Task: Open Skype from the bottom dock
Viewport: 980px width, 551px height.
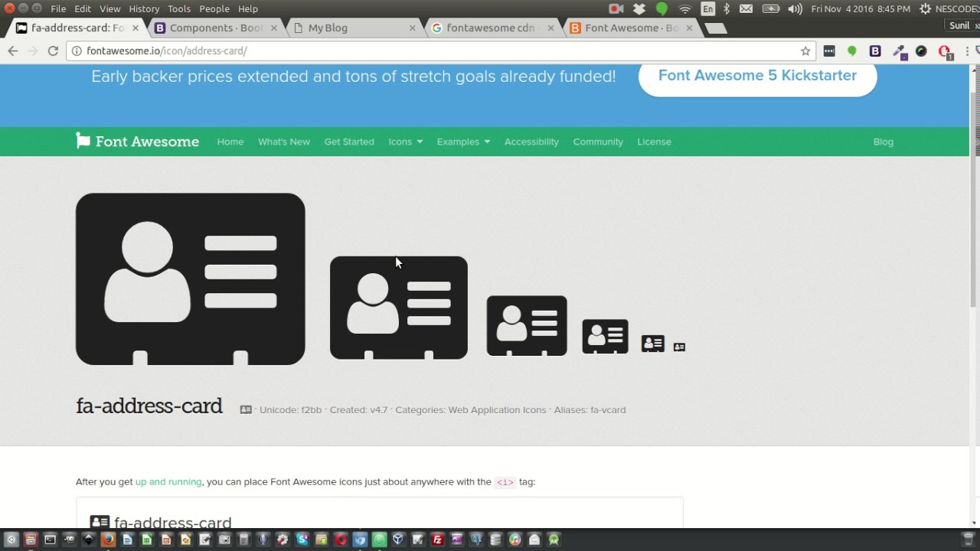Action: [x=302, y=540]
